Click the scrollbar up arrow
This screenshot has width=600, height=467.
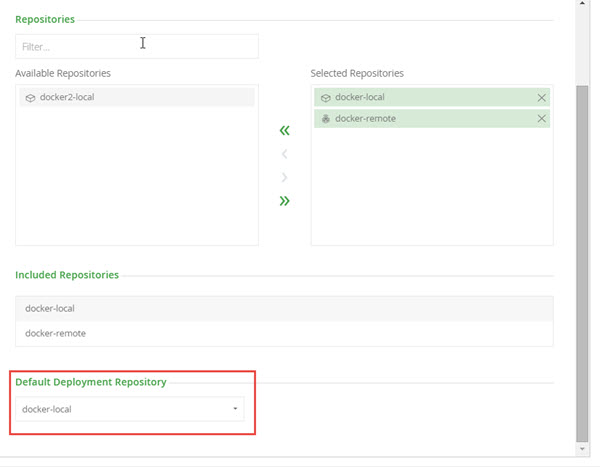pyautogui.click(x=583, y=5)
